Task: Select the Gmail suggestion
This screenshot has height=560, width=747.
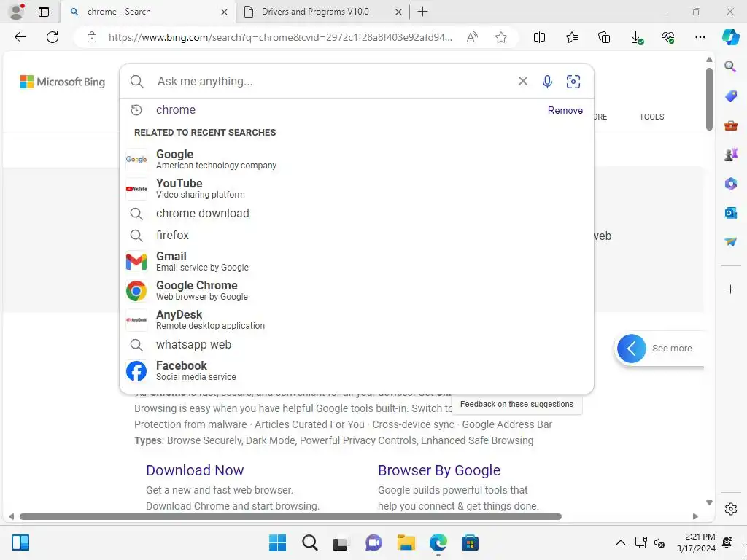Action: pos(356,262)
